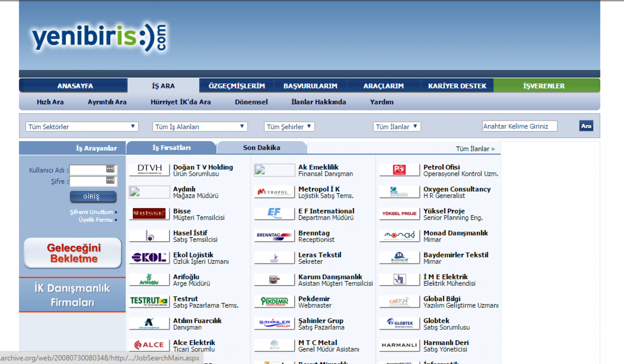Click the Şifremi Unuttum link
This screenshot has height=364, width=624.
[x=91, y=212]
